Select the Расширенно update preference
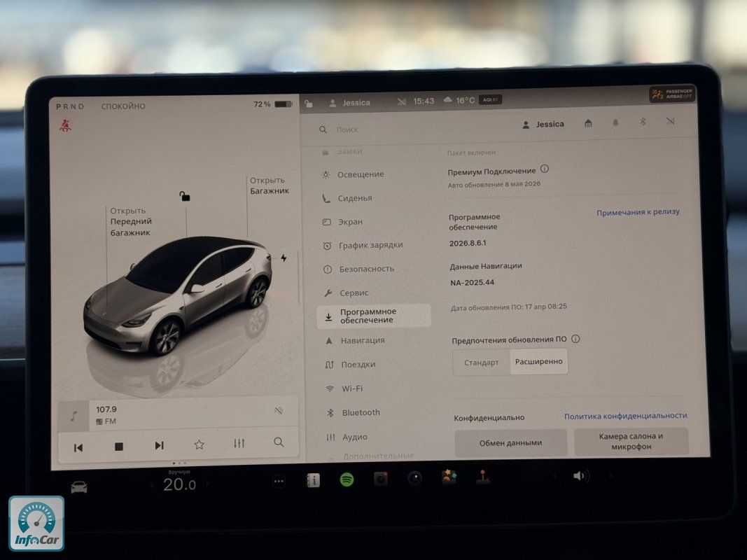 point(538,362)
